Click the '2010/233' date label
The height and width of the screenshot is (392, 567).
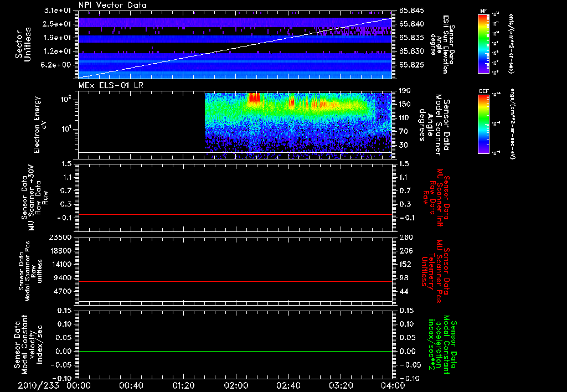point(38,385)
